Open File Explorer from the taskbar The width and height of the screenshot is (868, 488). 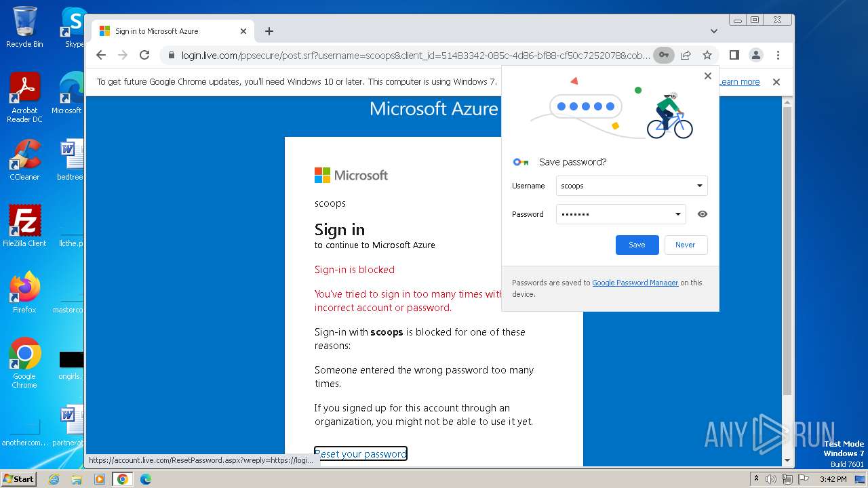(x=77, y=479)
